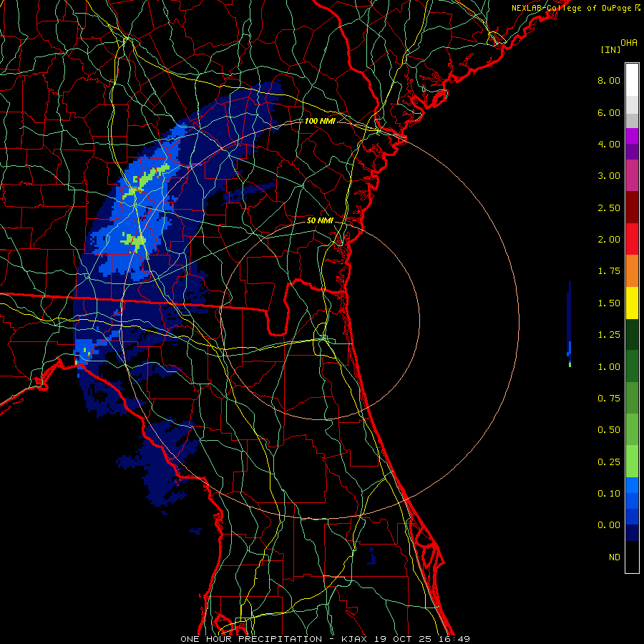This screenshot has height=644, width=644.
Task: Click the ONE HOUR PRECIPITATION title text
Action: coord(251,639)
